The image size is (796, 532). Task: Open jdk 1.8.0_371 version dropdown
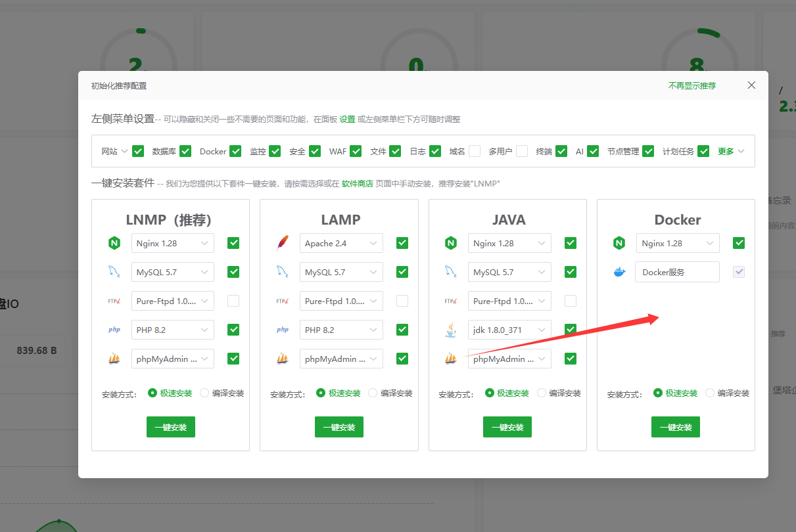pos(509,330)
